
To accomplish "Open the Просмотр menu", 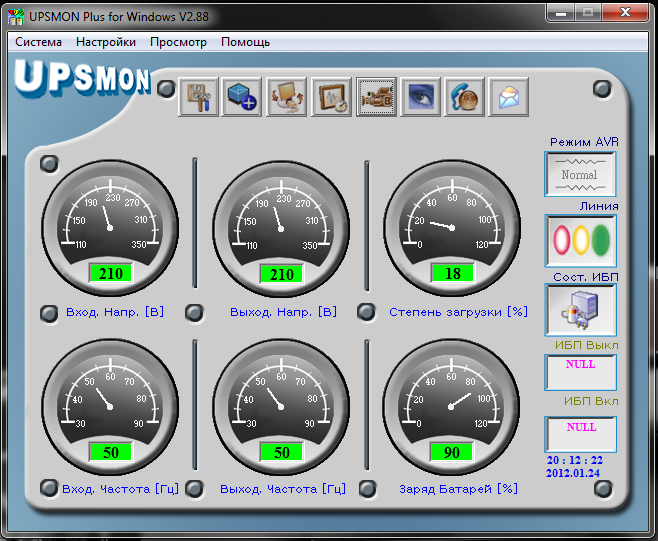I will [x=178, y=42].
